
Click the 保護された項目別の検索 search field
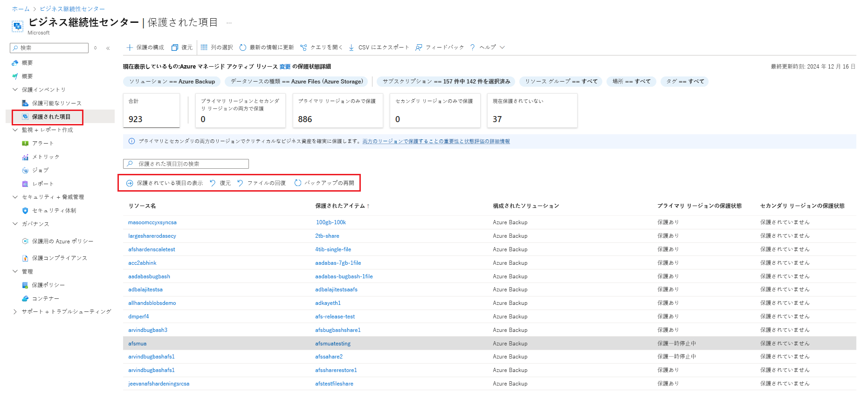186,164
